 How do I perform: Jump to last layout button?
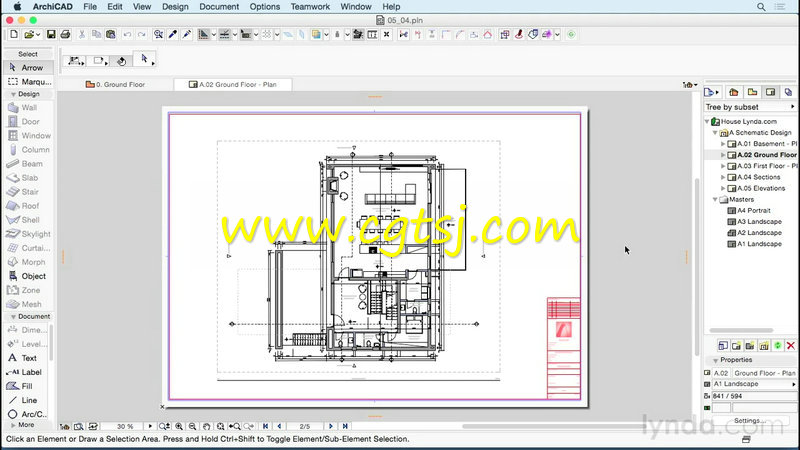(x=345, y=427)
